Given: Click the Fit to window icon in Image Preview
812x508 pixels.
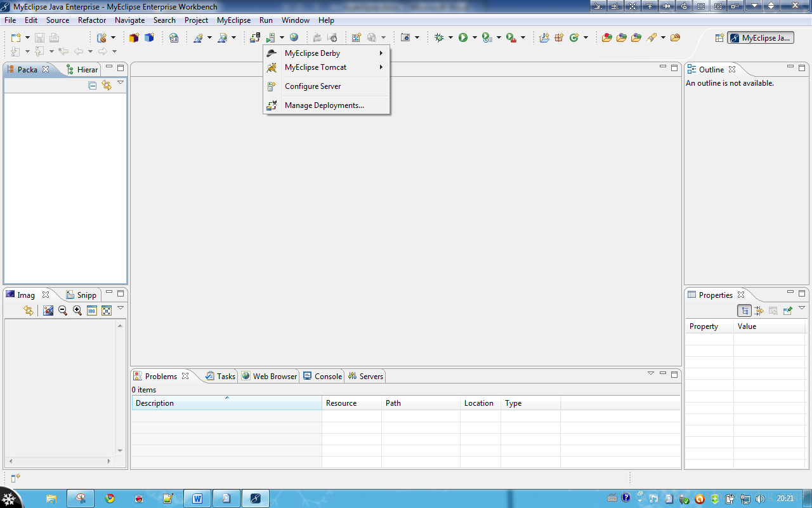Looking at the screenshot, I should tap(107, 311).
